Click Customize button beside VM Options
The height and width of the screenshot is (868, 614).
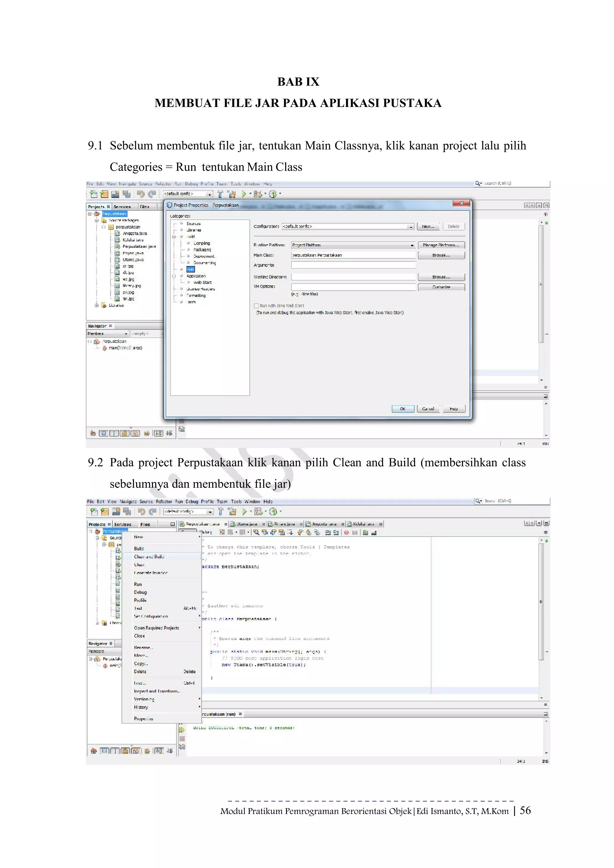point(441,287)
